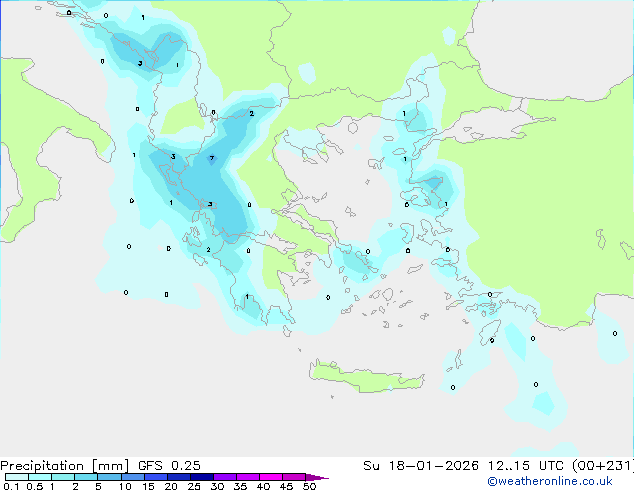This screenshot has height=490, width=634.
Task: Click the '0.1' legend scale label
Action: click(11, 486)
